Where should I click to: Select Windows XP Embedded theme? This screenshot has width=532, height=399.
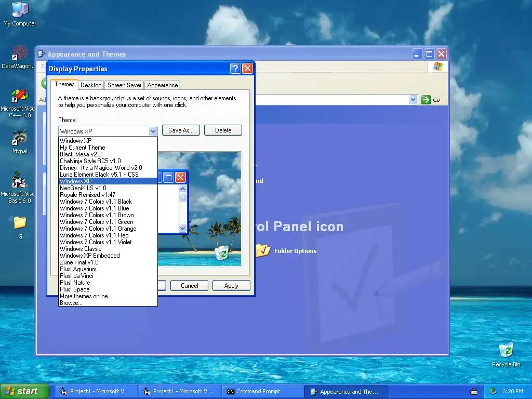coord(108,256)
